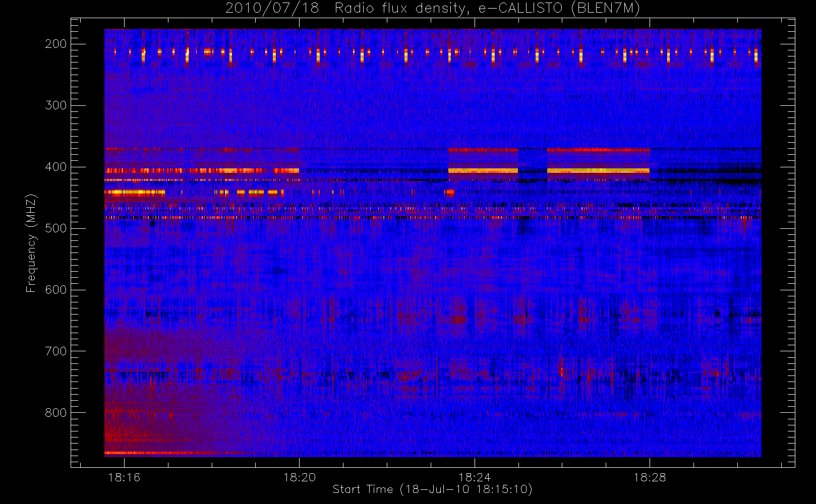This screenshot has height=504, width=816.
Task: Click the 500 frequency tick label
Action: [x=56, y=228]
